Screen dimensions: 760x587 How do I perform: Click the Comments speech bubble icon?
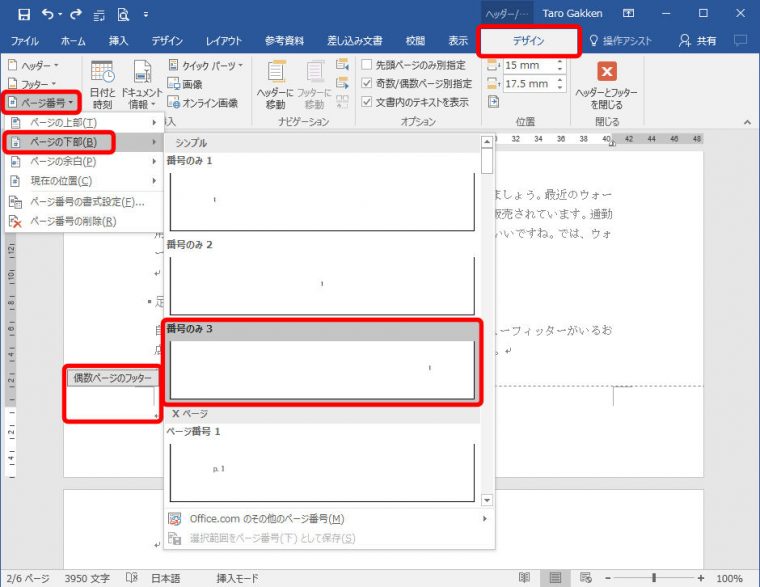tap(740, 40)
